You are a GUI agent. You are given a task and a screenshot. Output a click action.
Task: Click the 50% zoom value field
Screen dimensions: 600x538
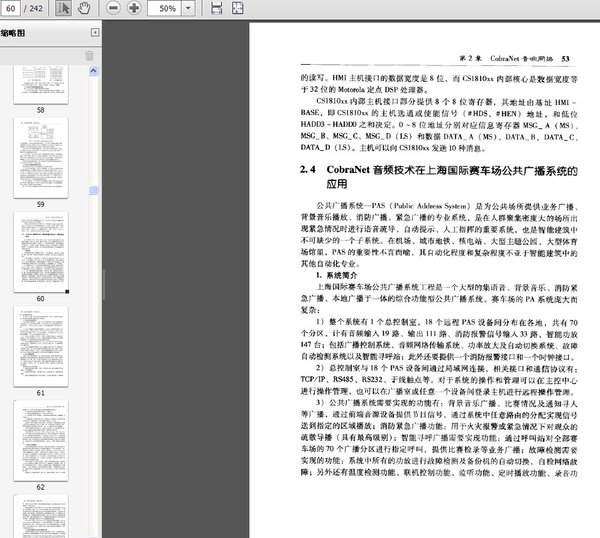coord(165,8)
